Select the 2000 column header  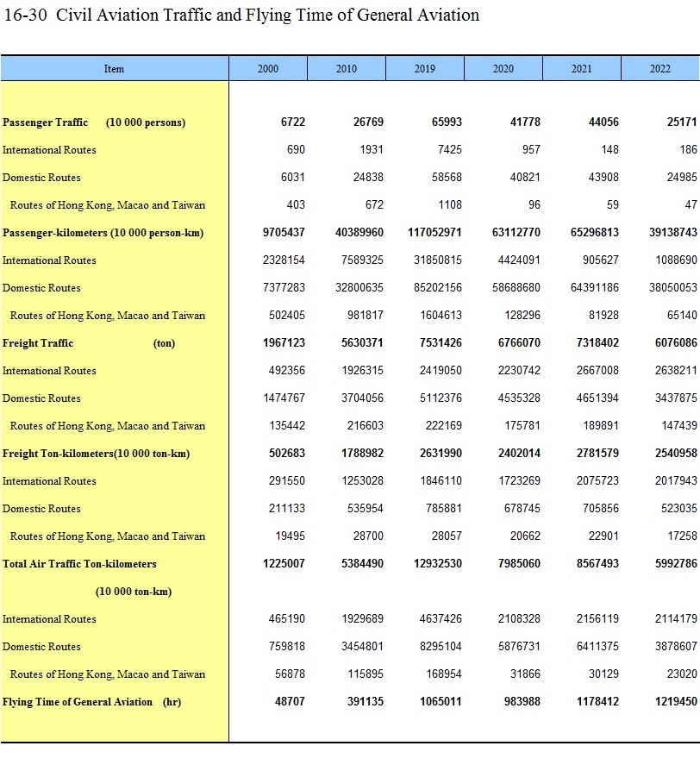point(268,69)
